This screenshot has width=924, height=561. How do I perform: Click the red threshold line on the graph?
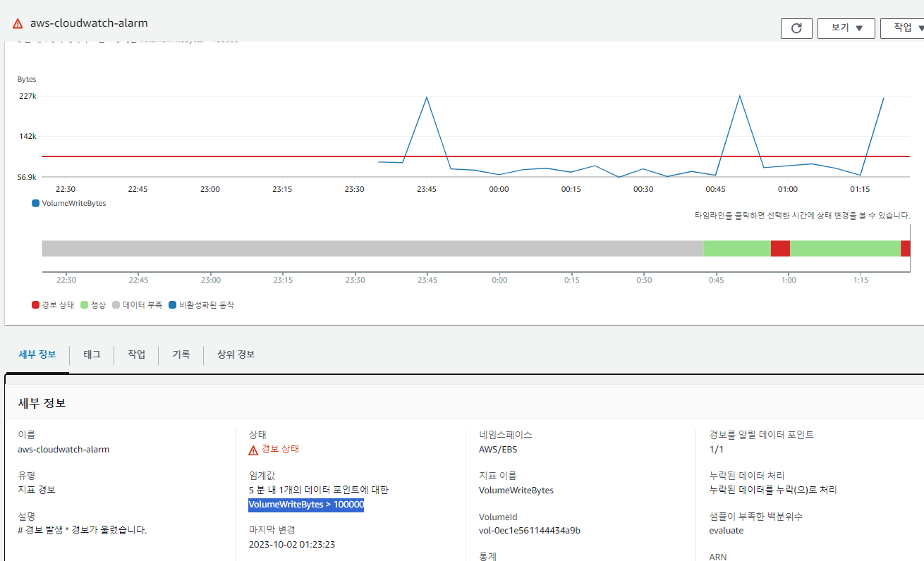click(212, 156)
